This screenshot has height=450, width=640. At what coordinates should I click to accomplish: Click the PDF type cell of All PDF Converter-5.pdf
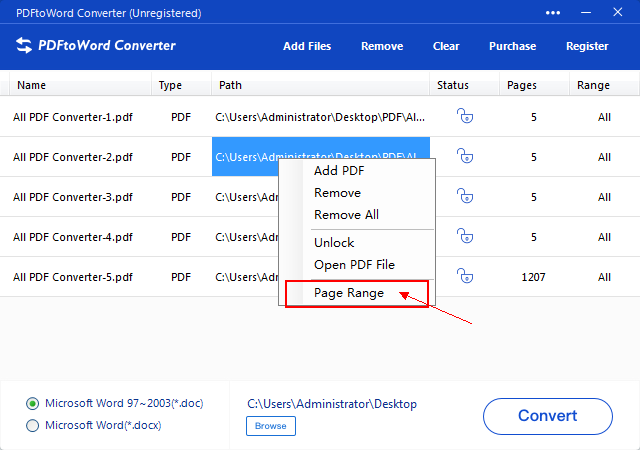181,278
